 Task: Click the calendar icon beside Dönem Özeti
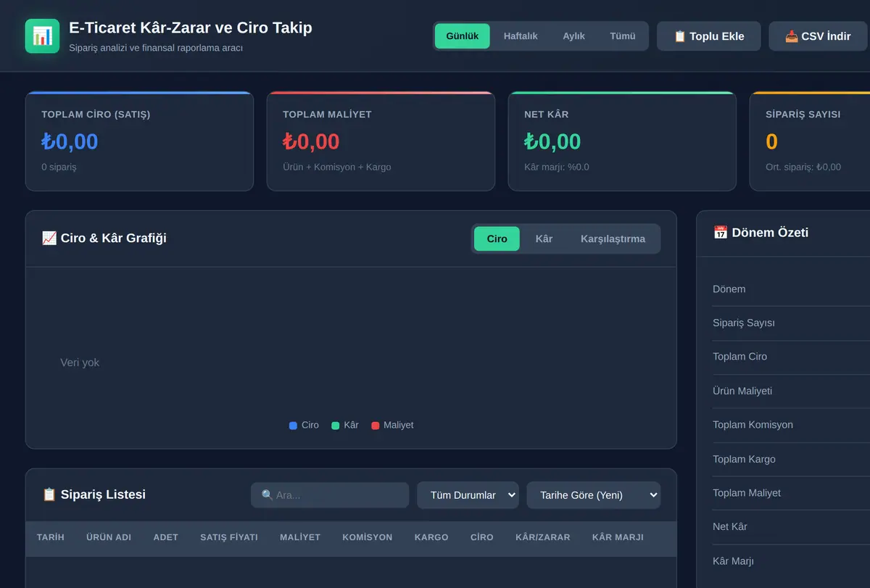[x=721, y=233]
